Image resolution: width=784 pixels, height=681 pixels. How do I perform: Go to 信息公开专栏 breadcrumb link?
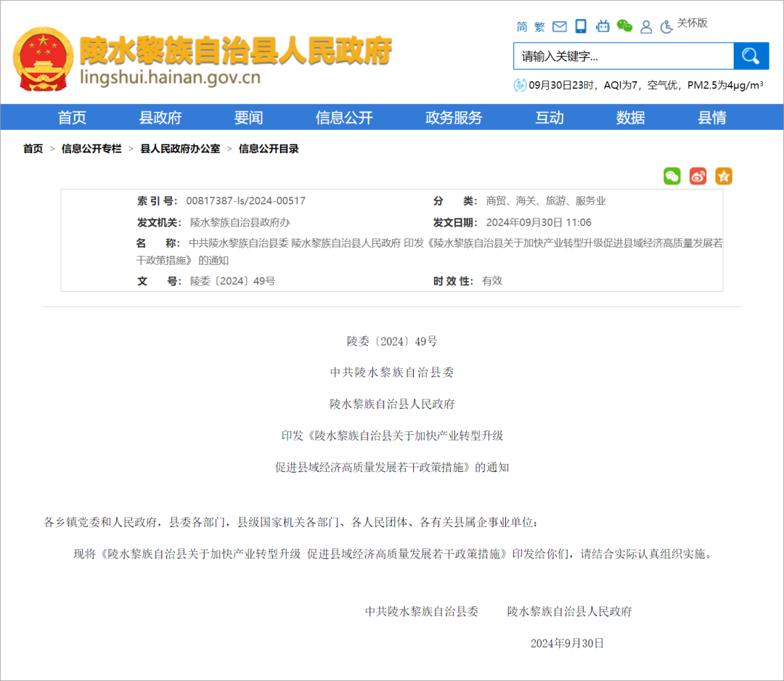point(91,149)
